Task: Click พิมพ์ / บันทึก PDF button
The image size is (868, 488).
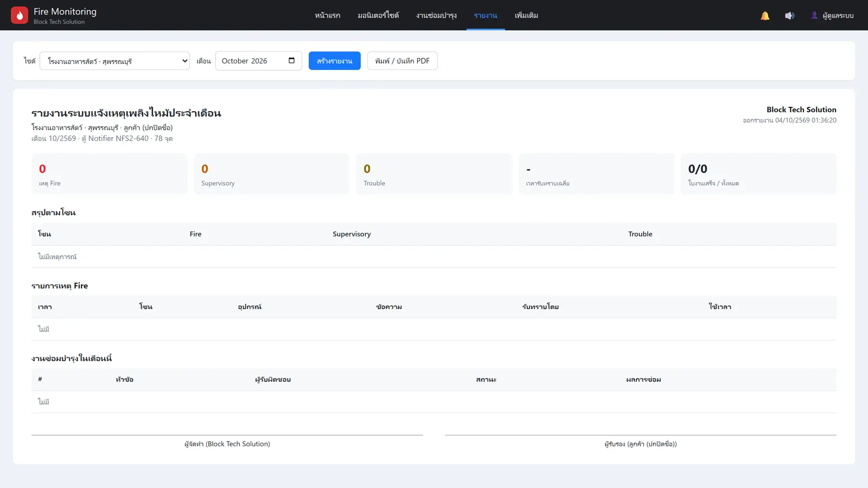Action: point(403,61)
